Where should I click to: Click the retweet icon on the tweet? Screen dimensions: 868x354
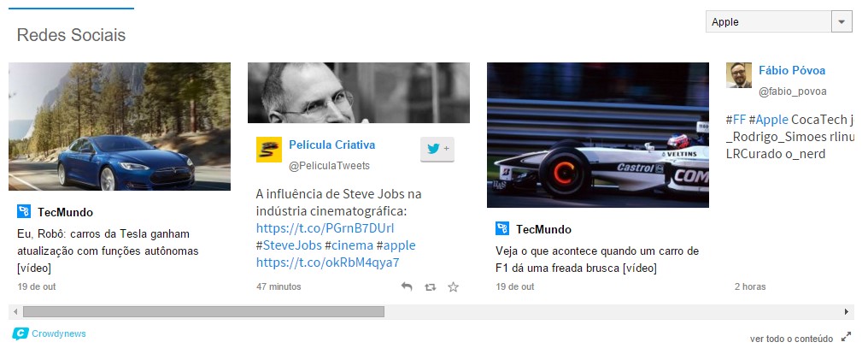click(430, 287)
